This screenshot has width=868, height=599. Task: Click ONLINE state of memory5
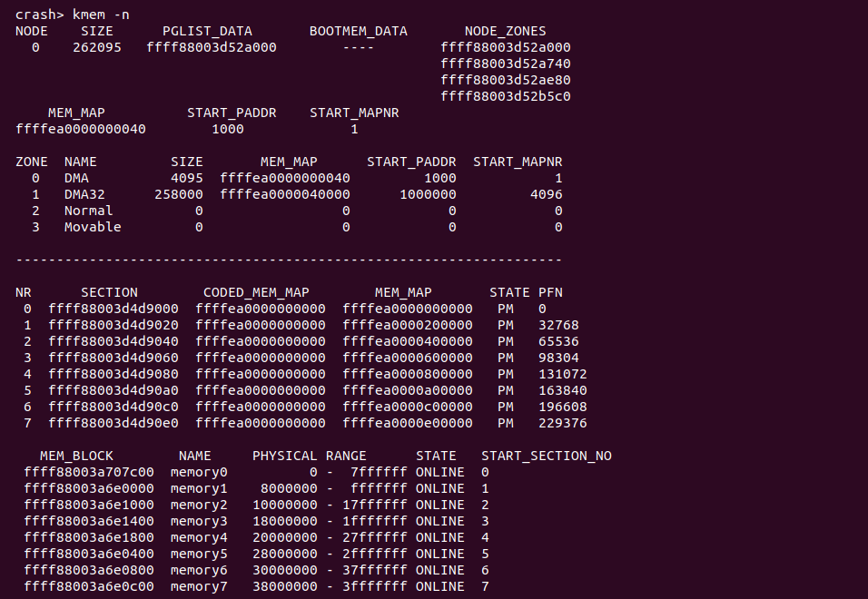coord(439,554)
